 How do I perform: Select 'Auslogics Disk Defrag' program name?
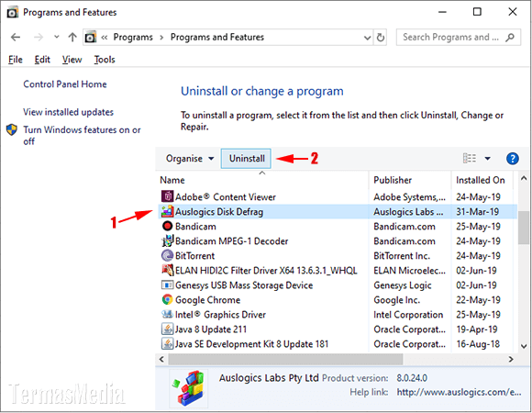(x=219, y=212)
